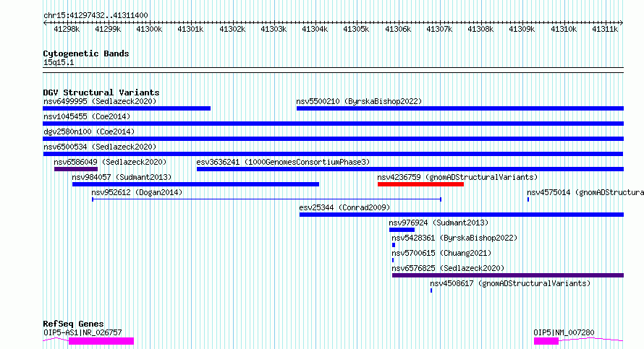Select the nsv6499995 blue variant bar
Viewport: 644px width, 349px height.
pyautogui.click(x=127, y=108)
